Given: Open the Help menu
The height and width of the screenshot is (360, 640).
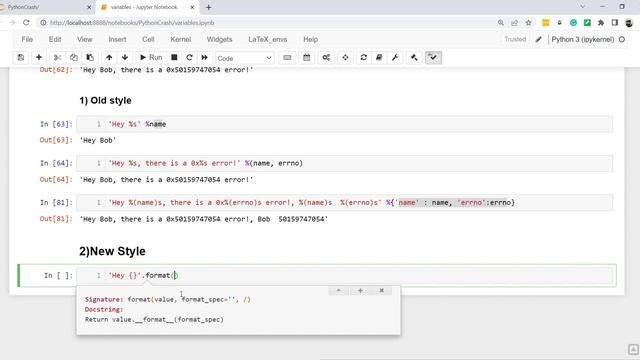Looking at the screenshot, I should [311, 40].
